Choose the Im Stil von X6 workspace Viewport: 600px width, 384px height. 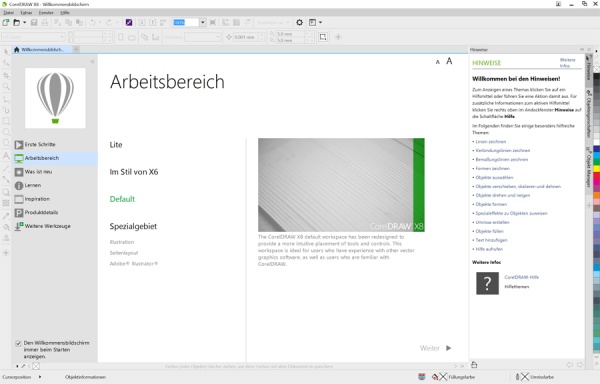134,172
